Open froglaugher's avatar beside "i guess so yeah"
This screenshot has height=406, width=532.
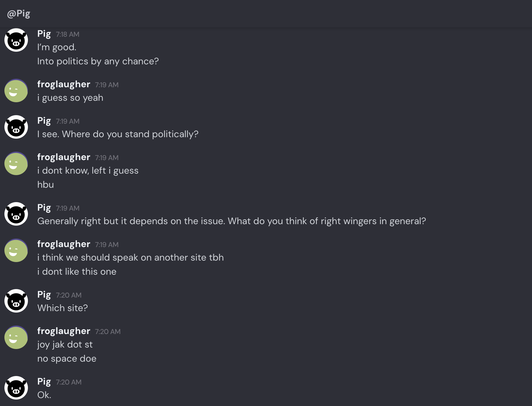point(16,91)
